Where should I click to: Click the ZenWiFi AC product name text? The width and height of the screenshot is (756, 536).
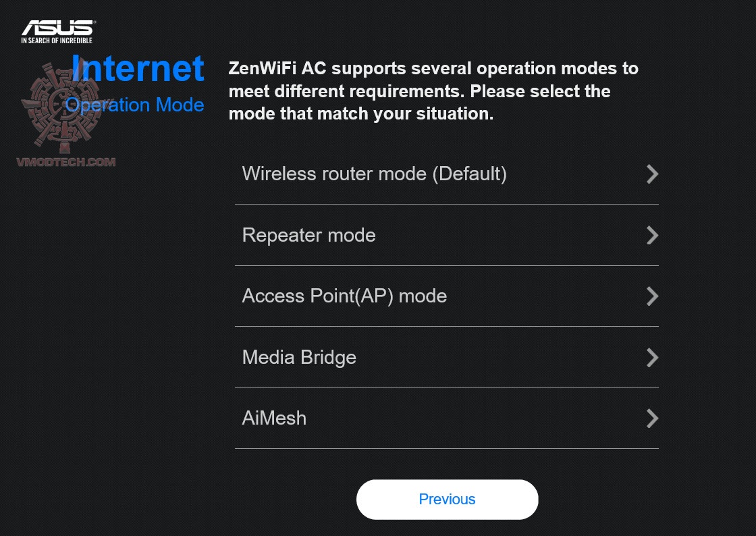[277, 69]
